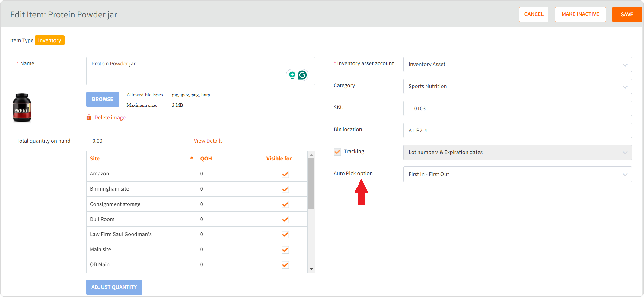Click the CANCEL button
The width and height of the screenshot is (644, 297).
534,14
